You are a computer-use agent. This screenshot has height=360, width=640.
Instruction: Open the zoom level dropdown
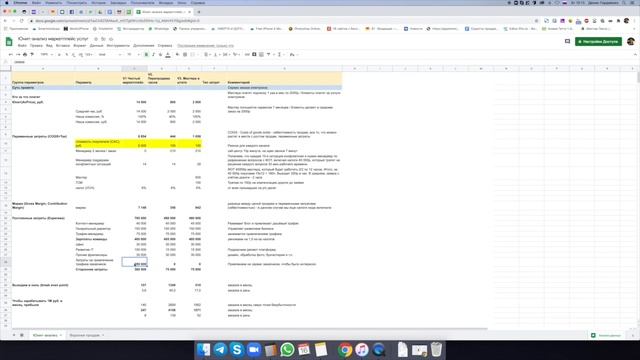click(46, 54)
